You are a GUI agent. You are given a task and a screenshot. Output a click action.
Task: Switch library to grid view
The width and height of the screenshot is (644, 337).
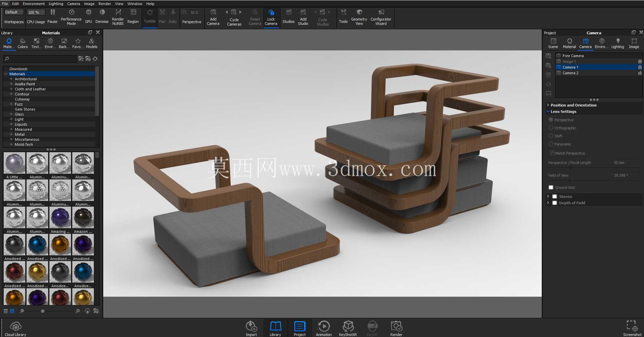12,311
